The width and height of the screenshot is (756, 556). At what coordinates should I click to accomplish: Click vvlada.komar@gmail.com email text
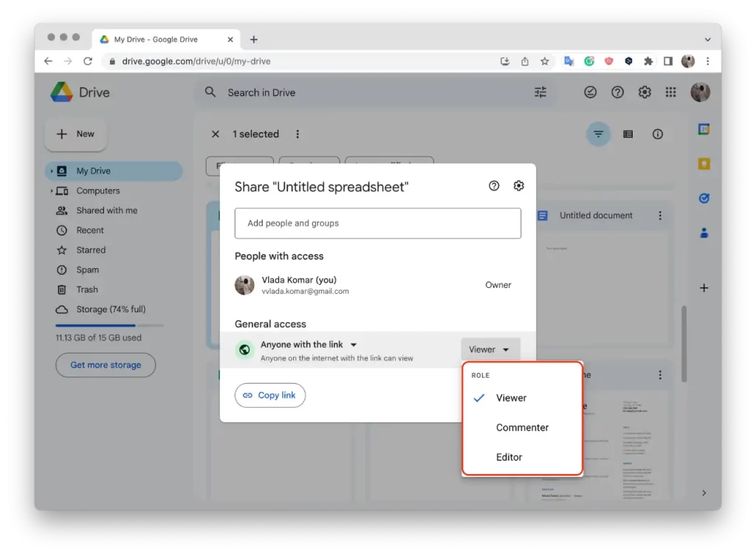pos(305,291)
